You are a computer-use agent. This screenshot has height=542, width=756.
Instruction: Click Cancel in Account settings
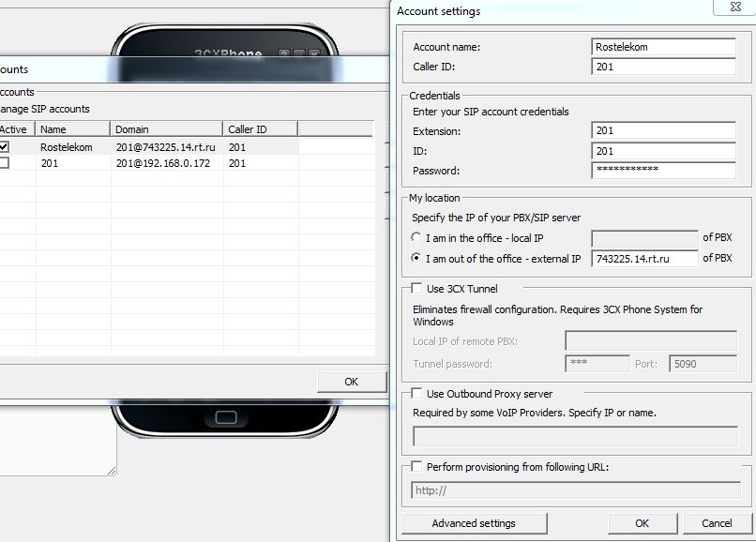pyautogui.click(x=717, y=523)
